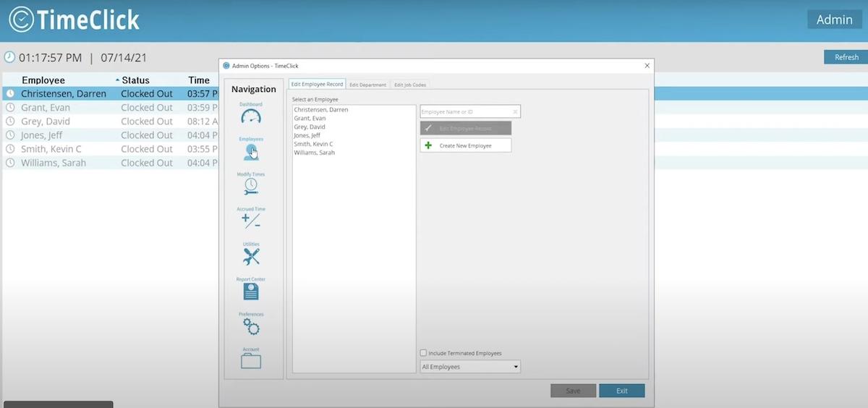Click the Create New Employee button
The height and width of the screenshot is (408, 868).
click(x=465, y=145)
